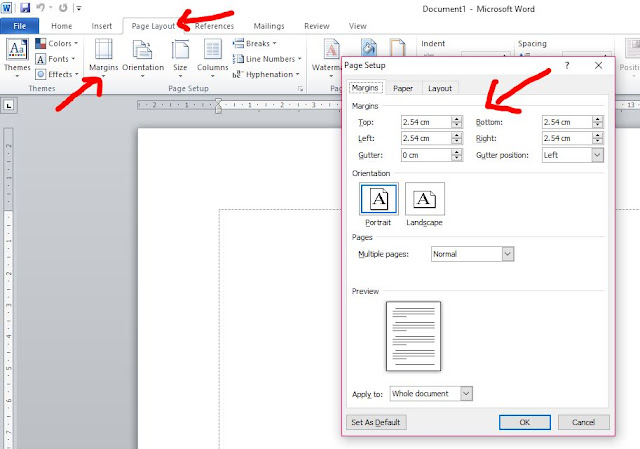640x449 pixels.
Task: Open the theme Effects menu
Action: 56,74
